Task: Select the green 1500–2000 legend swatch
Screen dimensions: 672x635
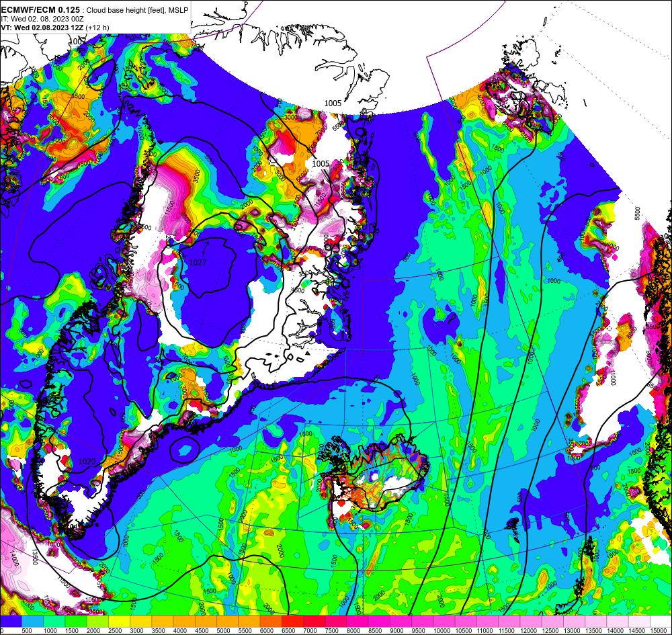Action: (x=76, y=622)
